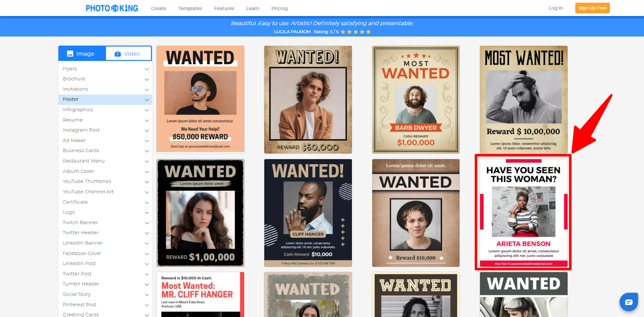Select the Twitter Post category
Screen dimensions: 644x317
point(77,274)
